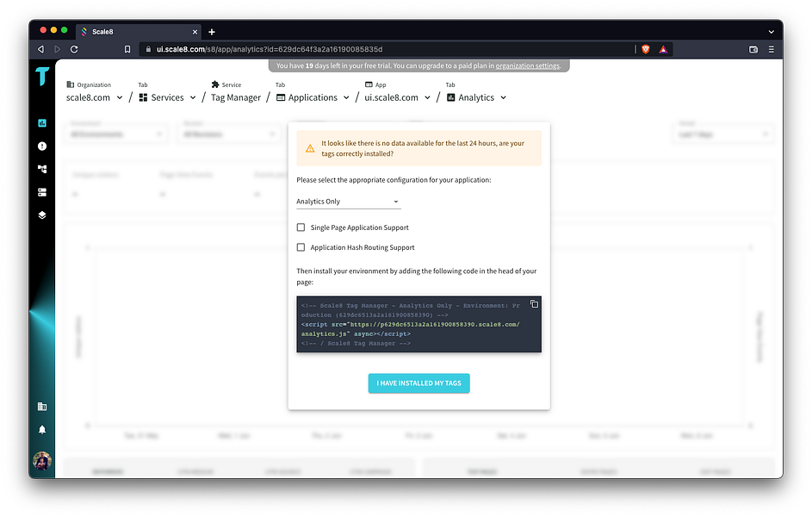Open the errors alert icon in sidebar
The height and width of the screenshot is (517, 812).
[42, 146]
